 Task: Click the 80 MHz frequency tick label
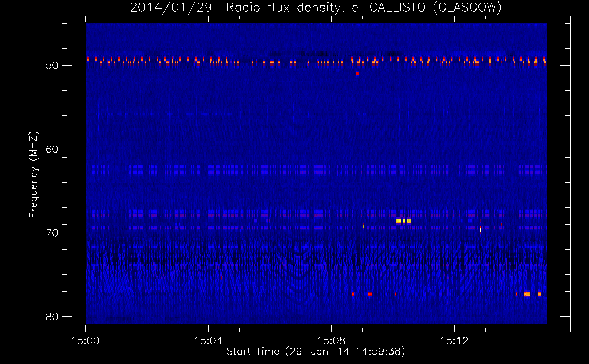click(x=52, y=317)
